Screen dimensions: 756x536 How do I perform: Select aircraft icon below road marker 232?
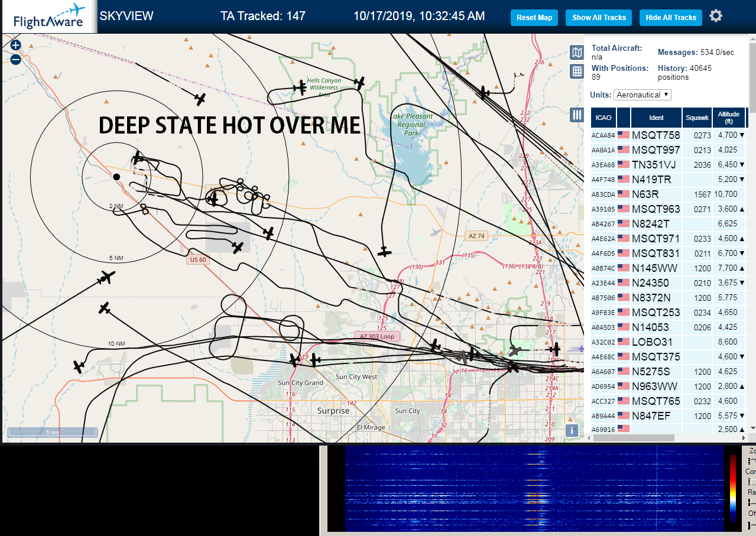484,92
